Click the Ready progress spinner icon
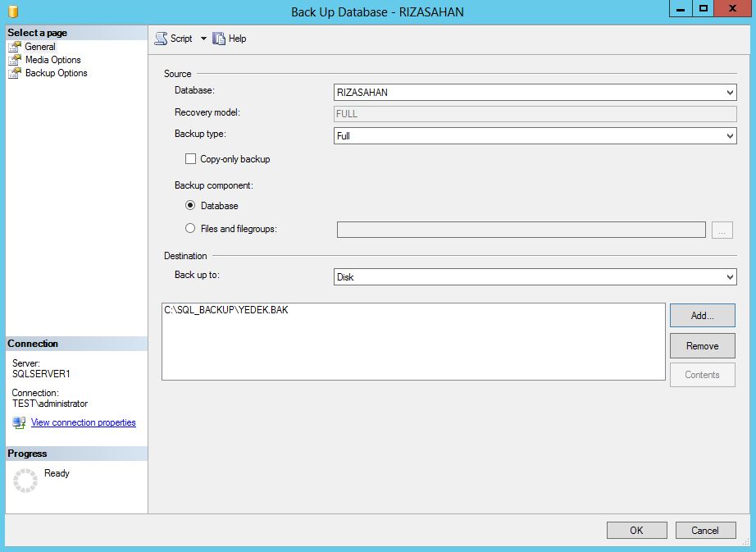756x552 pixels. coord(25,481)
